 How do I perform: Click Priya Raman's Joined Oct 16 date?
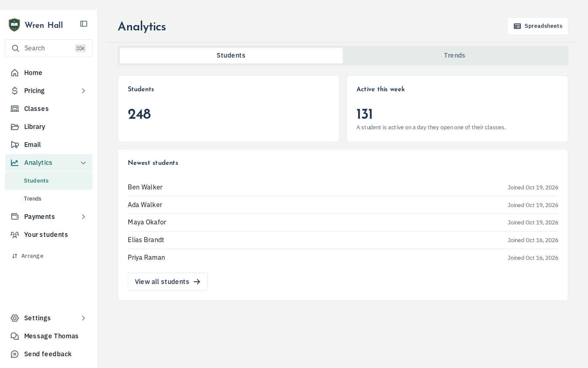tap(533, 258)
